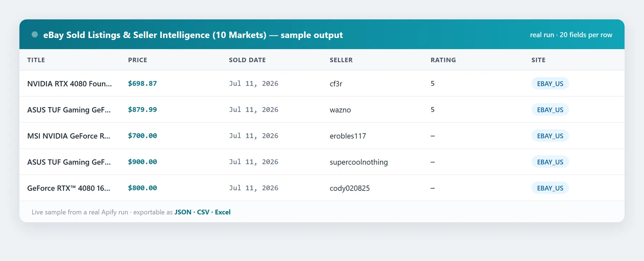
Task: Click the GeForce RTX™ 4080 16... title
Action: (69, 188)
